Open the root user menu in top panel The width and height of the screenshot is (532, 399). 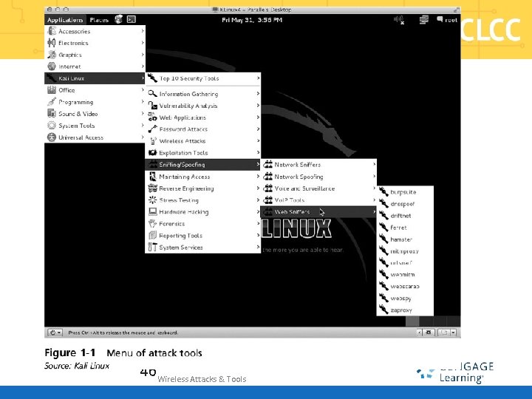[447, 20]
